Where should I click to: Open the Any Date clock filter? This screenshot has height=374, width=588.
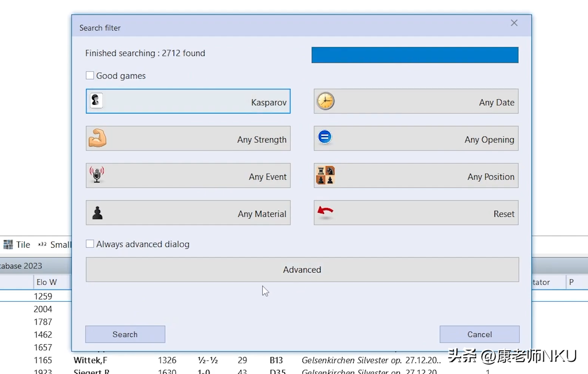(x=416, y=101)
